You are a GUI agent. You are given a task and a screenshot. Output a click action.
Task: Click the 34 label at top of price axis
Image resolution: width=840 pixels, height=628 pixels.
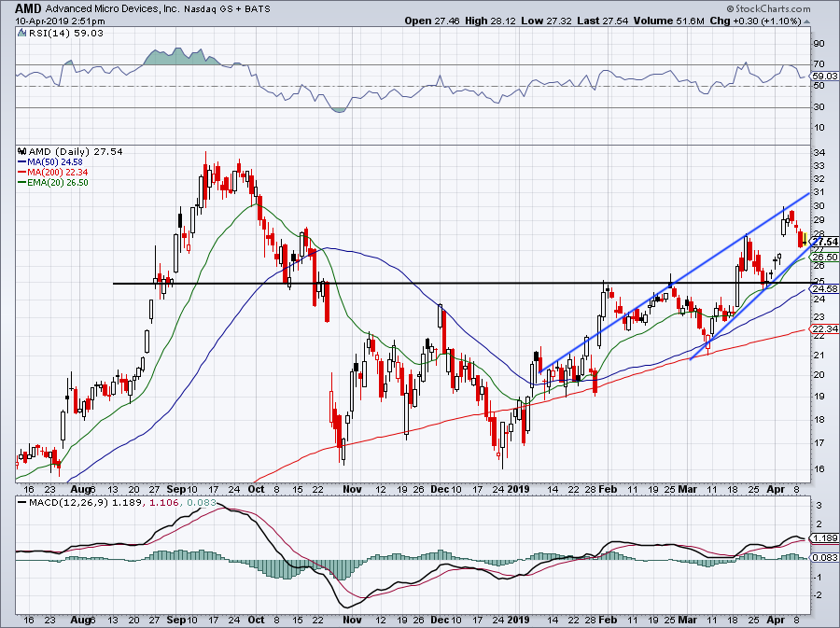819,153
